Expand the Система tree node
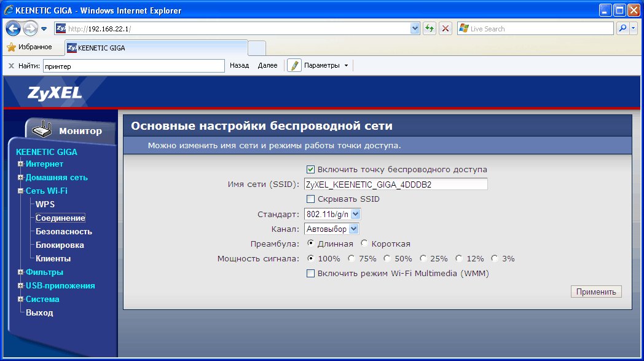The height and width of the screenshot is (361, 644). click(x=20, y=299)
